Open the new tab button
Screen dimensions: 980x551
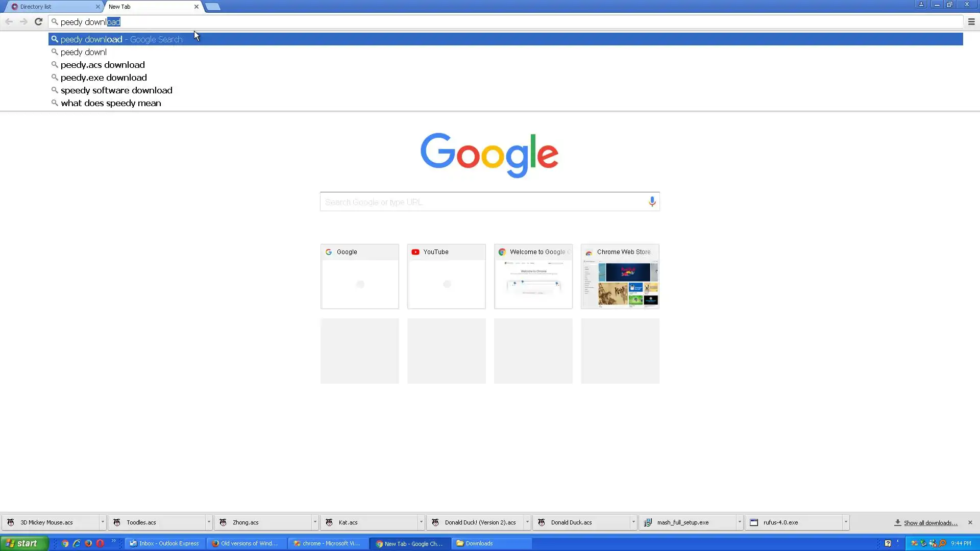tap(213, 7)
